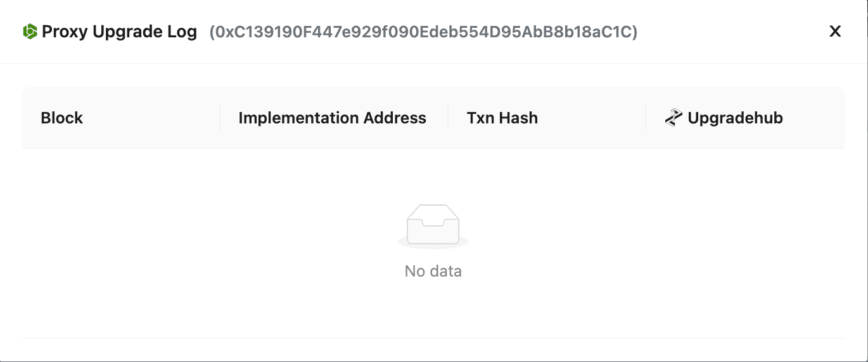The image size is (868, 362).
Task: Click the No data message text
Action: [433, 271]
